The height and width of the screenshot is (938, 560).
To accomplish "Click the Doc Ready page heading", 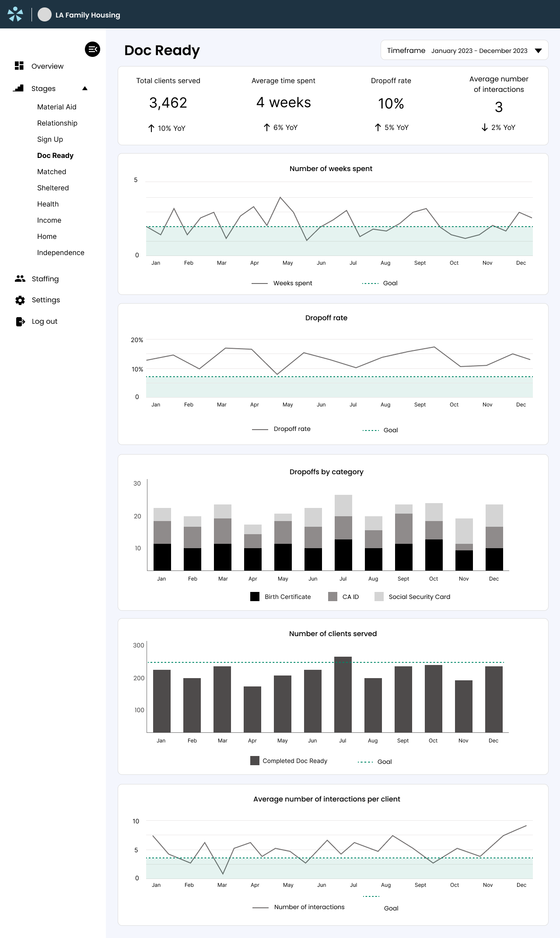I will click(162, 50).
